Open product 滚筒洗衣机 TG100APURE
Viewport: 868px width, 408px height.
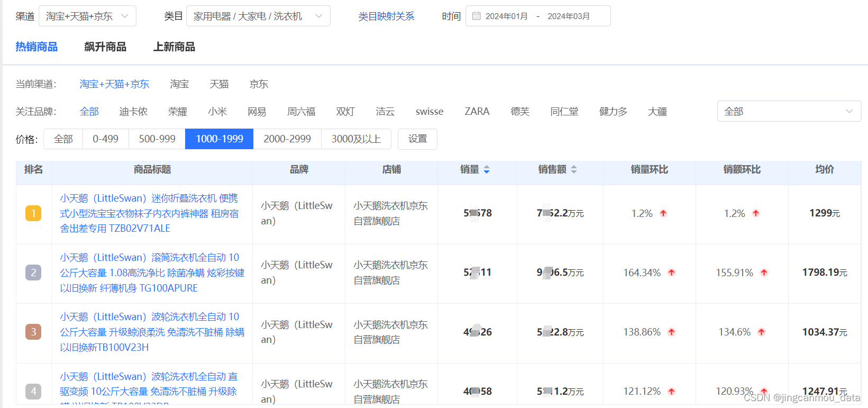[x=152, y=273]
